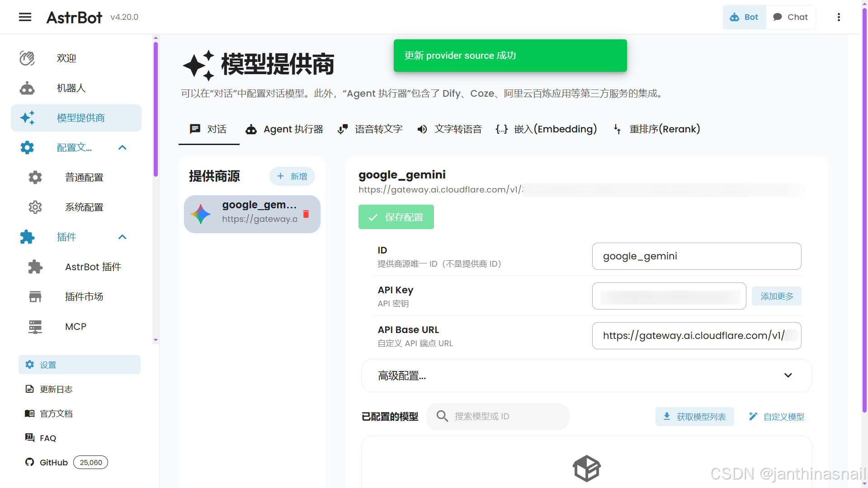Click the robot icon beside 机器人
The height and width of the screenshot is (488, 868).
(x=27, y=88)
